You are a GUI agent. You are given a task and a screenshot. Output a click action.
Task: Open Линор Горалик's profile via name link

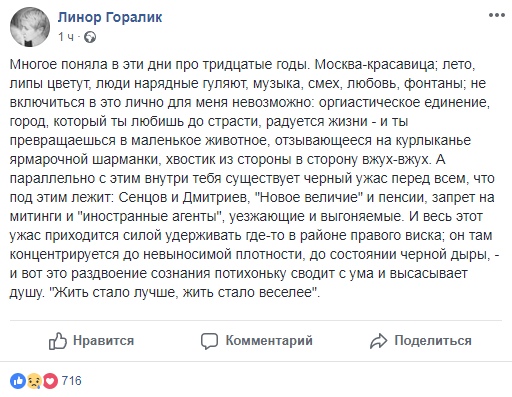(x=110, y=17)
